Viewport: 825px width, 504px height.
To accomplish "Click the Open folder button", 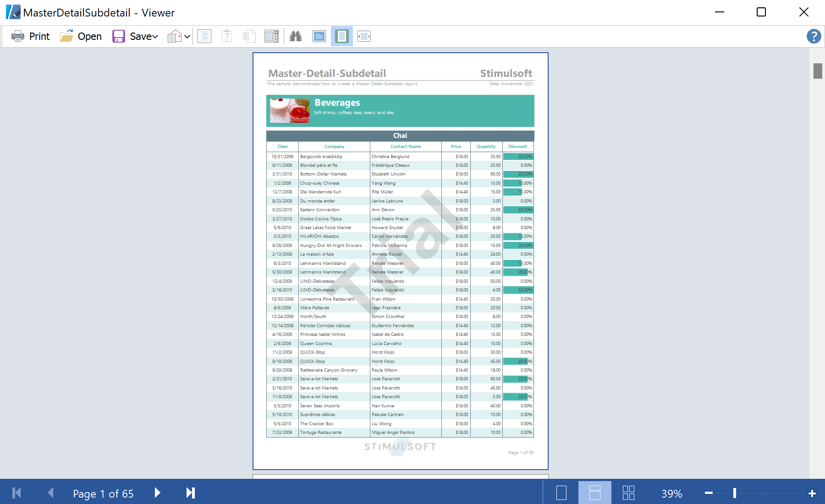I will click(x=81, y=36).
